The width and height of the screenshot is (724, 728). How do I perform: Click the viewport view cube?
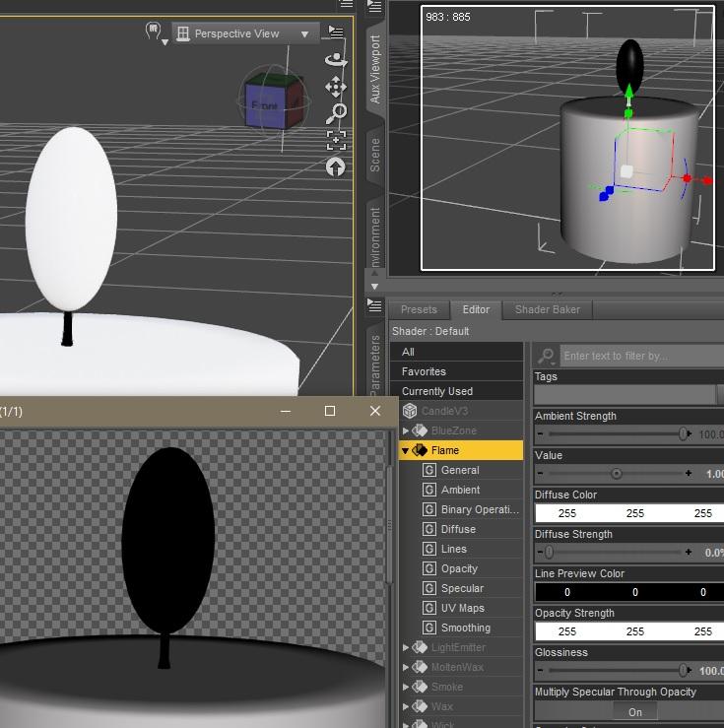click(x=266, y=101)
